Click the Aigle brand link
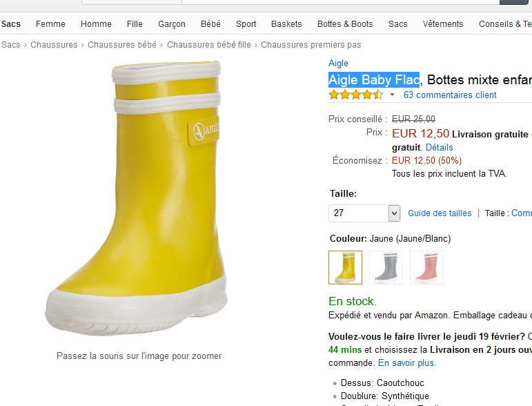 338,64
